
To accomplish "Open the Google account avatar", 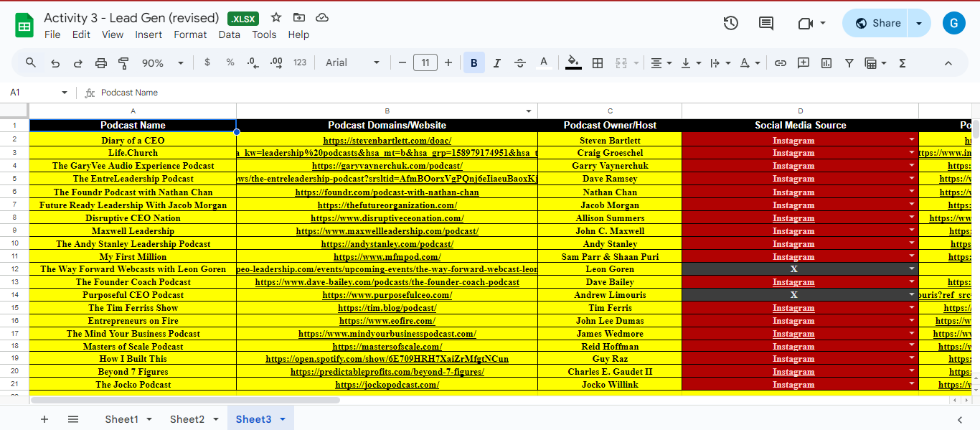I will coord(954,23).
